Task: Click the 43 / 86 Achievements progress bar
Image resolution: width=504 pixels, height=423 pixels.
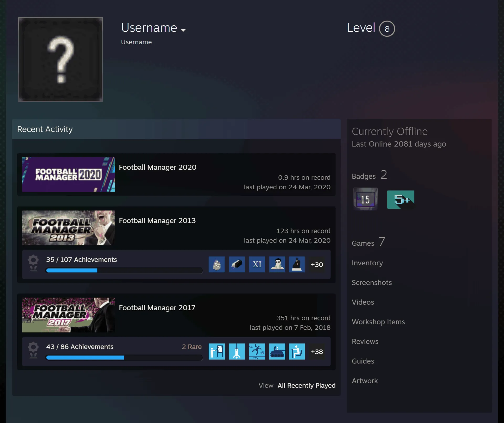Action: [124, 357]
